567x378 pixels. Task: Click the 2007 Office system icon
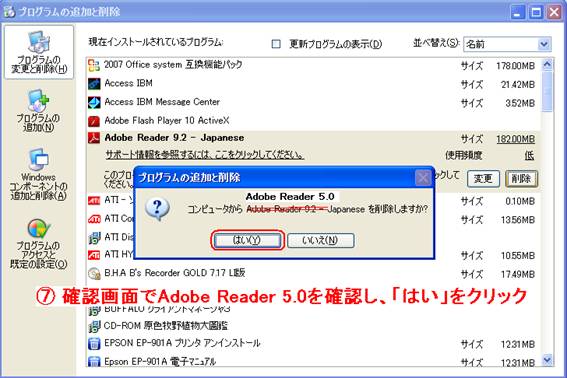(94, 65)
